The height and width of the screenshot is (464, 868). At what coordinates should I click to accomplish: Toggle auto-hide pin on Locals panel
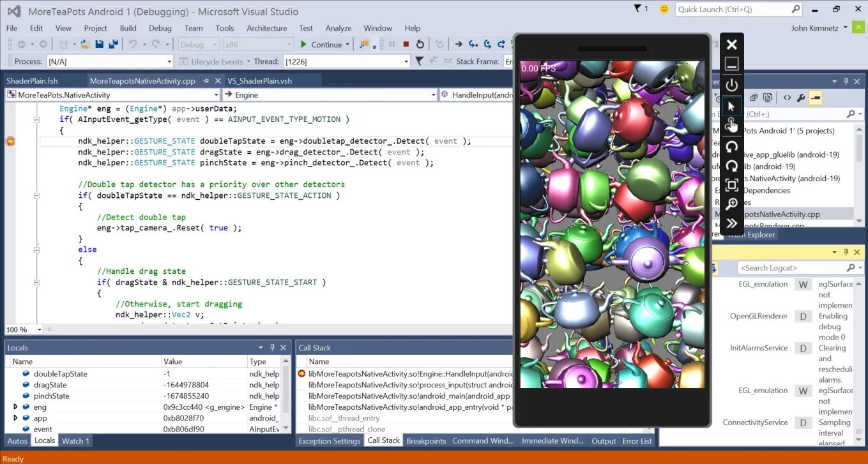point(272,348)
